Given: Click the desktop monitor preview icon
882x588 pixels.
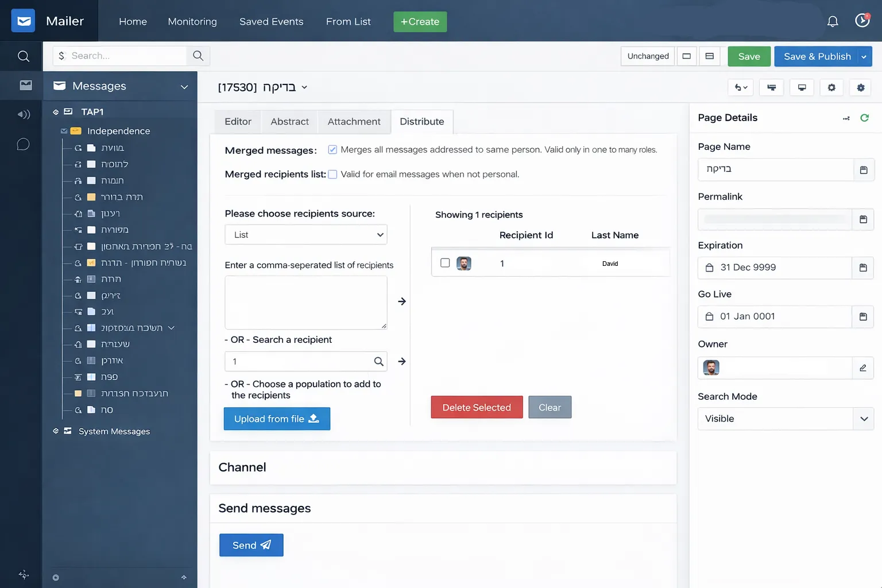Looking at the screenshot, I should pyautogui.click(x=802, y=87).
